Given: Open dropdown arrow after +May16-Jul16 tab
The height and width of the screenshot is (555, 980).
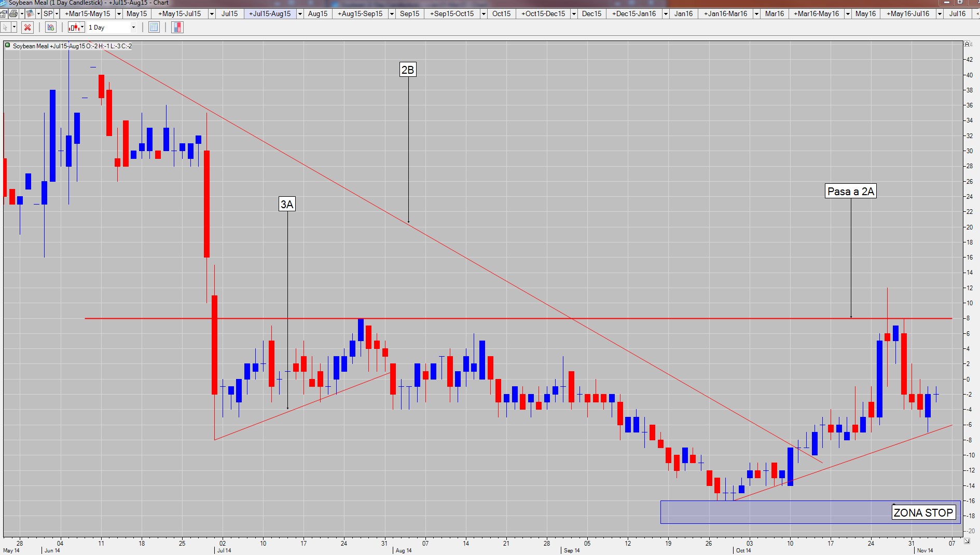Looking at the screenshot, I should (940, 13).
